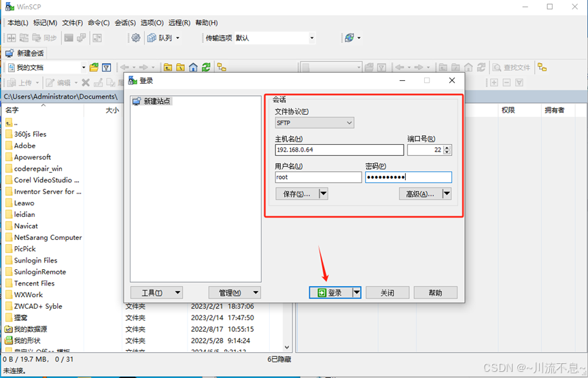
Task: Expand the save (保存) button dropdown arrow
Action: point(324,194)
